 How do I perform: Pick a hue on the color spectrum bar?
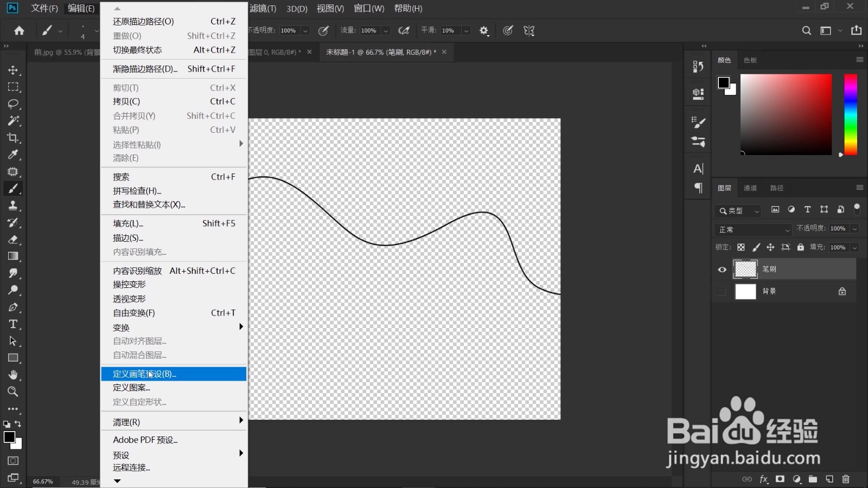851,115
